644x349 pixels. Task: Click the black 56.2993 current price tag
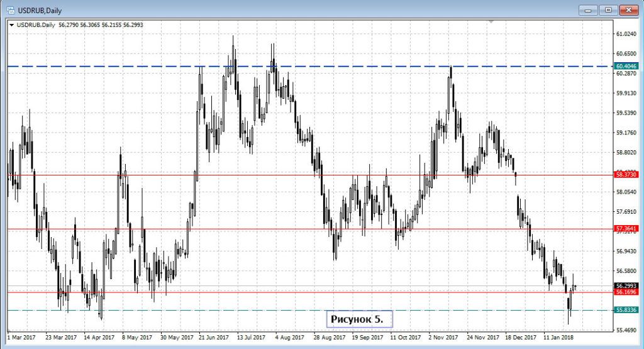(x=628, y=285)
